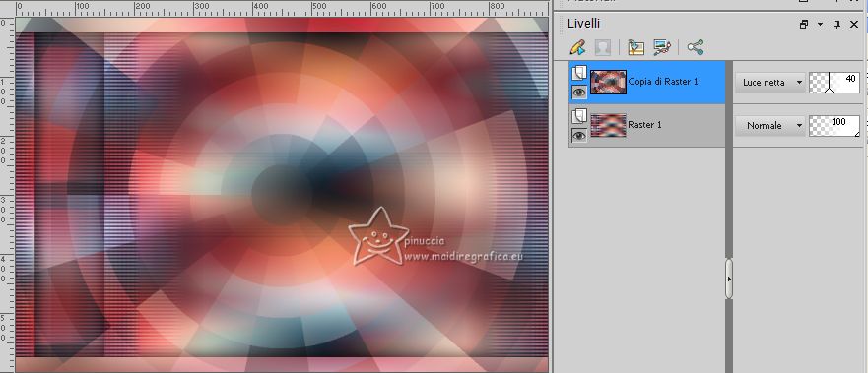868x373 pixels.
Task: Click the Raster 1 opacity slider at 100
Action: pos(835,125)
